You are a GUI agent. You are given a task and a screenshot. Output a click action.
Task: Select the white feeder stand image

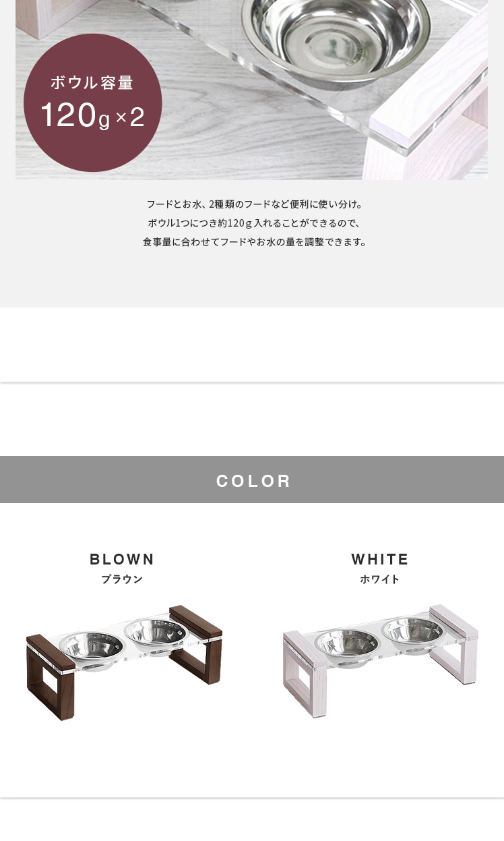pyautogui.click(x=381, y=661)
